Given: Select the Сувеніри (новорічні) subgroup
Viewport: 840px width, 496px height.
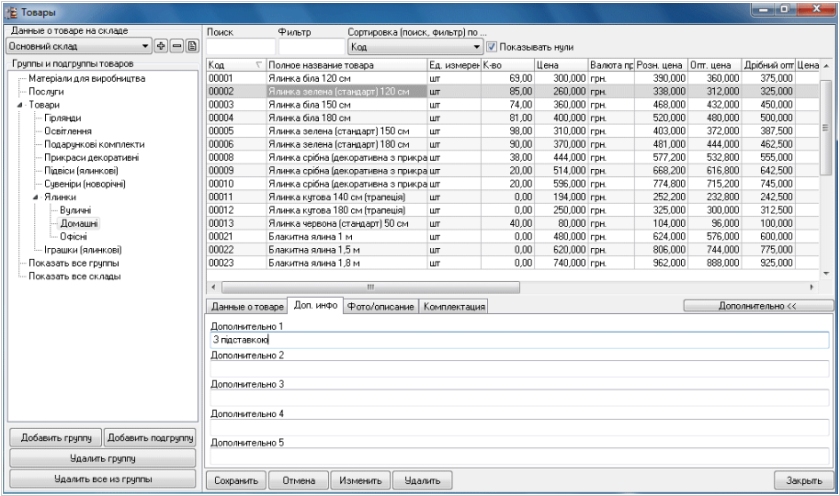Looking at the screenshot, I should pos(85,184).
